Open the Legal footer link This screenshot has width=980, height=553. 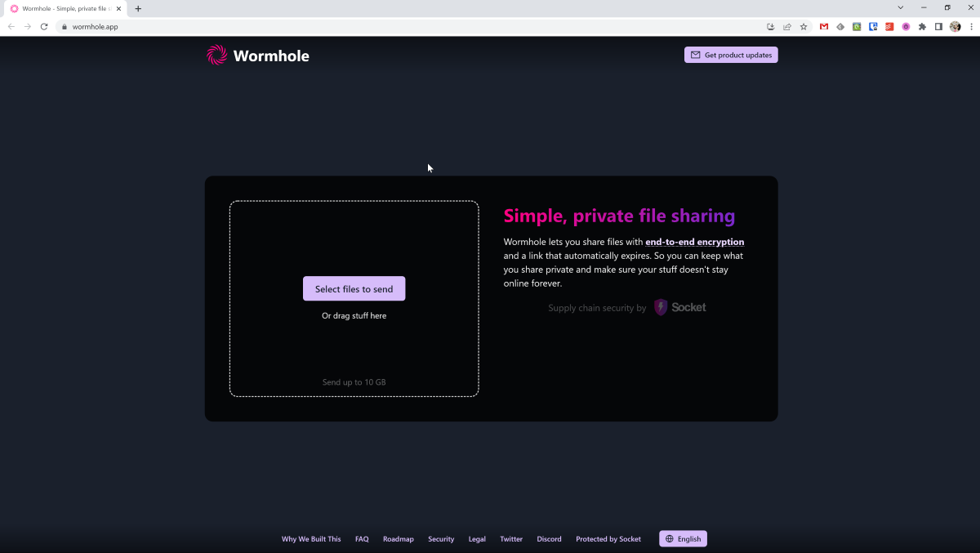point(477,539)
